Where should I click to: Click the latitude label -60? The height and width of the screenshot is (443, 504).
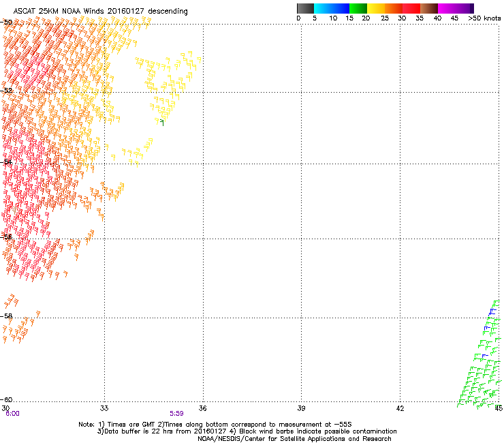pyautogui.click(x=6, y=399)
